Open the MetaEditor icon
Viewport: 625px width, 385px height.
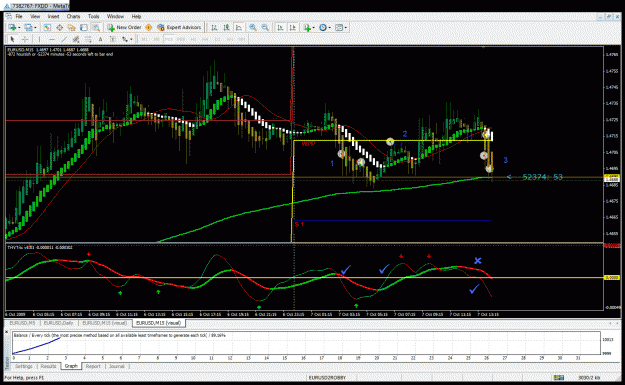pyautogui.click(x=148, y=28)
